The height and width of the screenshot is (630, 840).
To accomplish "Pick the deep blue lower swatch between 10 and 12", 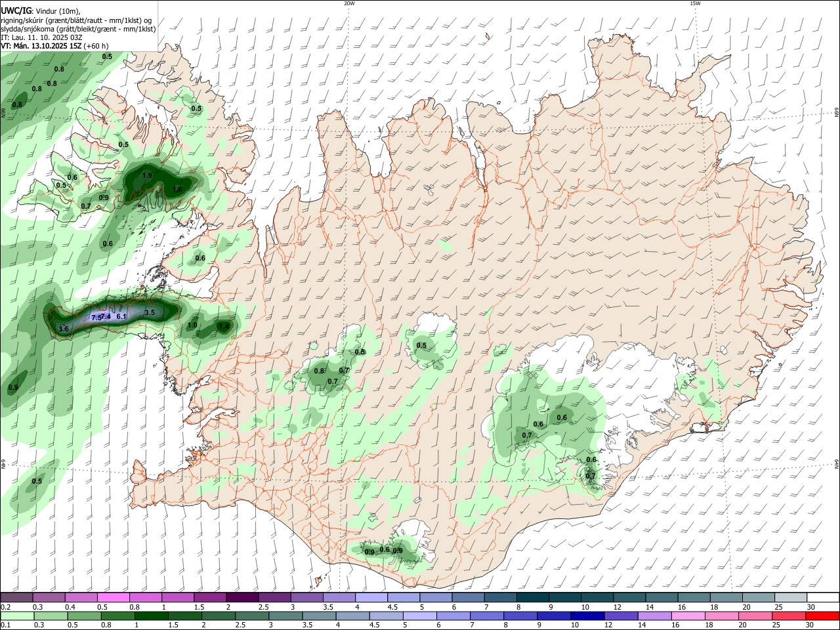I will [x=587, y=616].
